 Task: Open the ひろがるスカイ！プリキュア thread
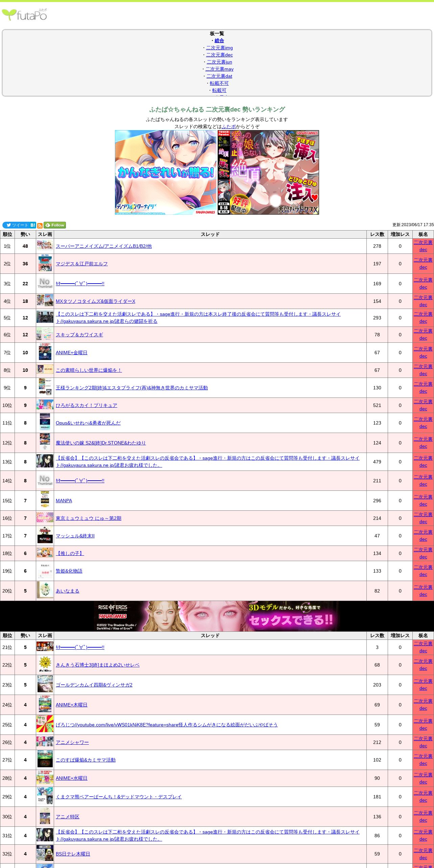87,405
